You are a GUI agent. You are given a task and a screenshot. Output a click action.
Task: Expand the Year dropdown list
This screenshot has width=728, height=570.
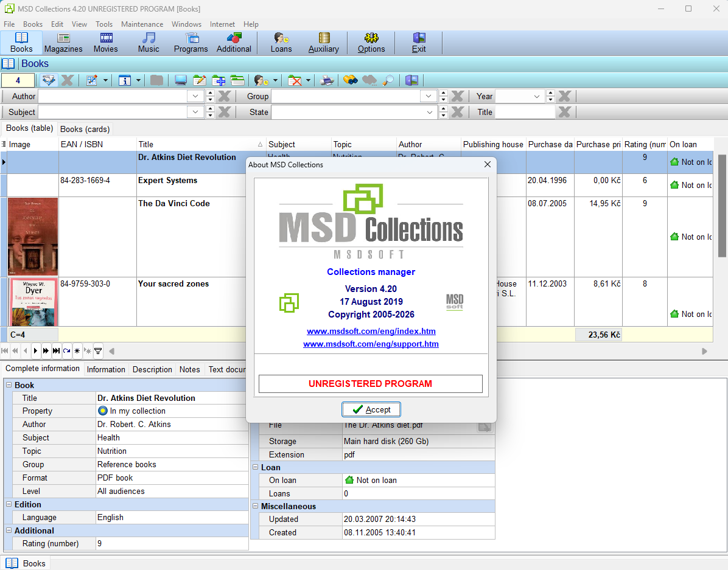(x=536, y=96)
